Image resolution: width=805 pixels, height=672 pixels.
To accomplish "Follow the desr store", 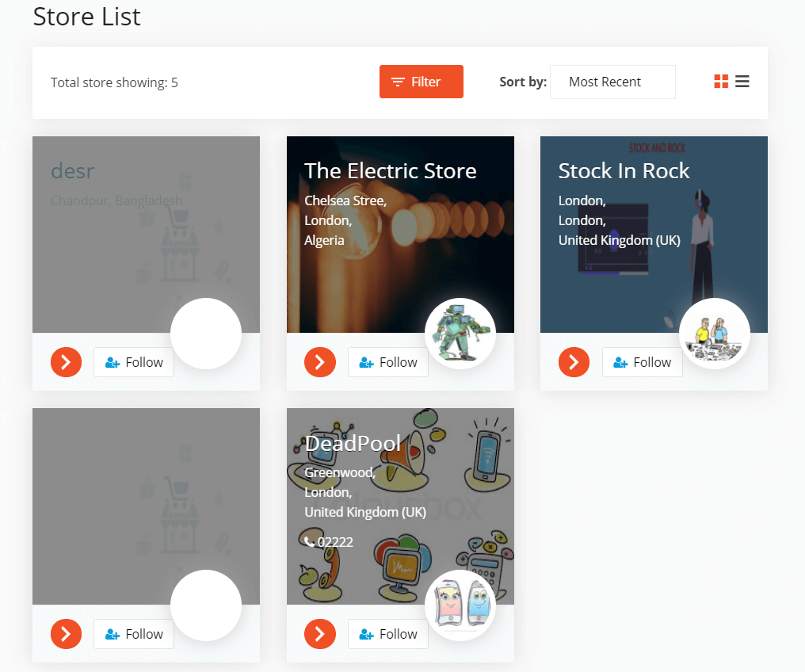I will click(133, 362).
